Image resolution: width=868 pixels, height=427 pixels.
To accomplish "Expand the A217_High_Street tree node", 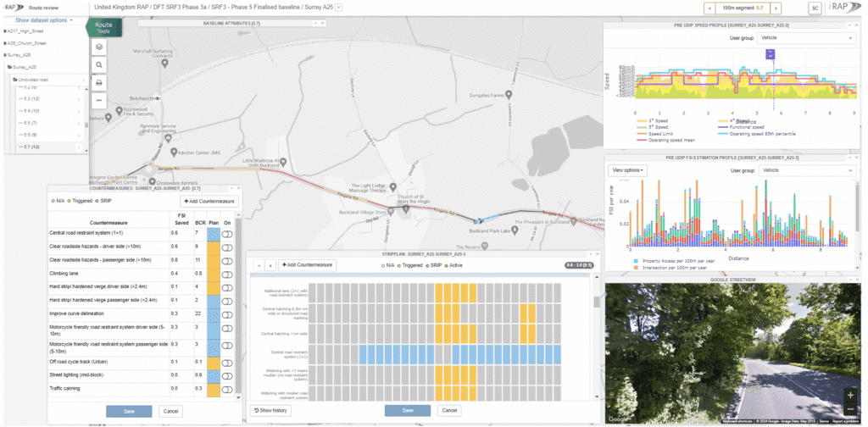I will point(5,31).
